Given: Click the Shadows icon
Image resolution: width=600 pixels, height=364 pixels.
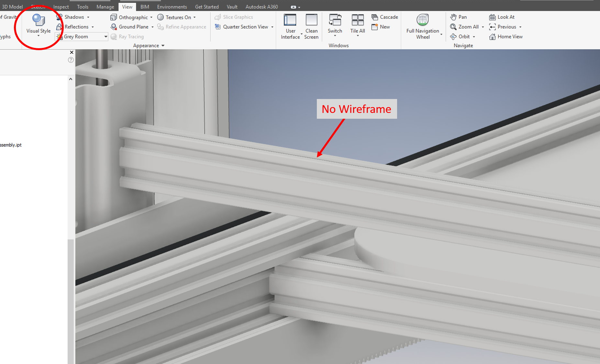Looking at the screenshot, I should click(59, 17).
